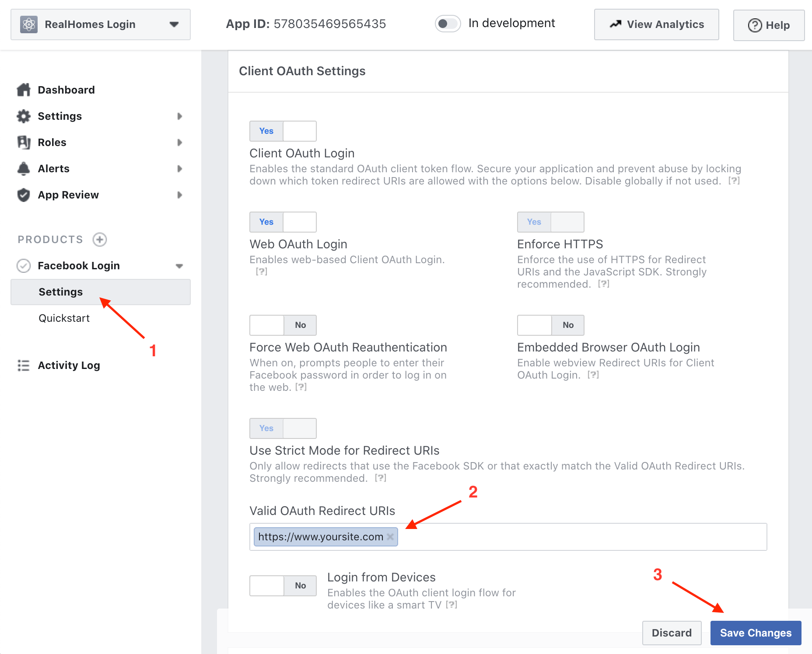Open Quickstart under Facebook Login

tap(64, 318)
